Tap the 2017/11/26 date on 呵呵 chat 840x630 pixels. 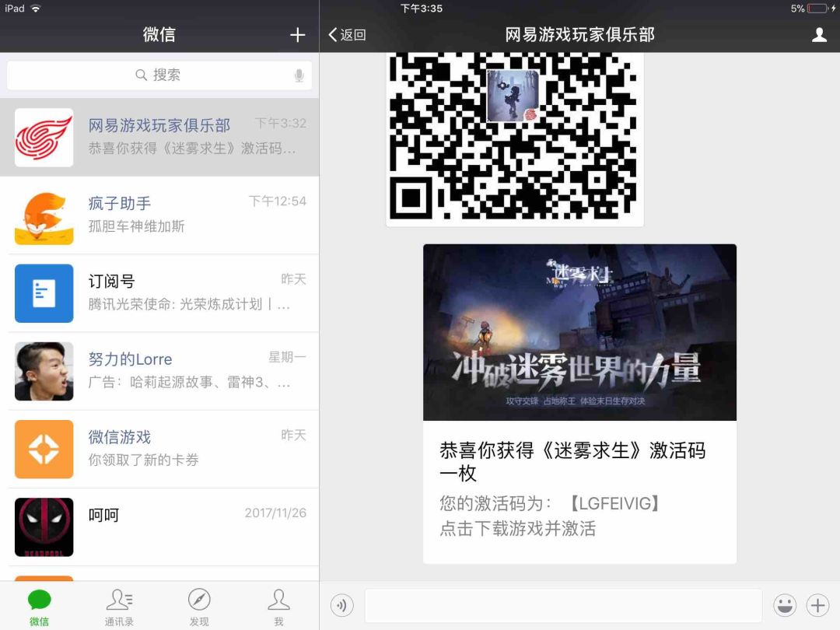(275, 513)
